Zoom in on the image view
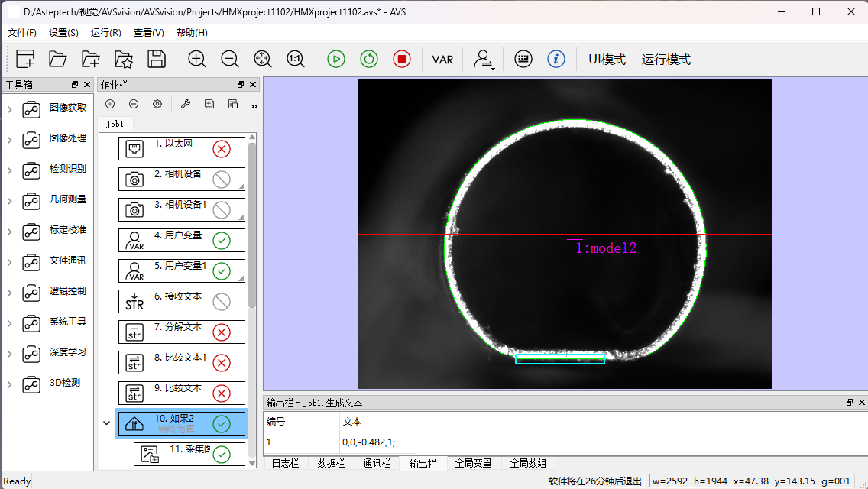Screen dimensions: 868x489 click(x=197, y=59)
